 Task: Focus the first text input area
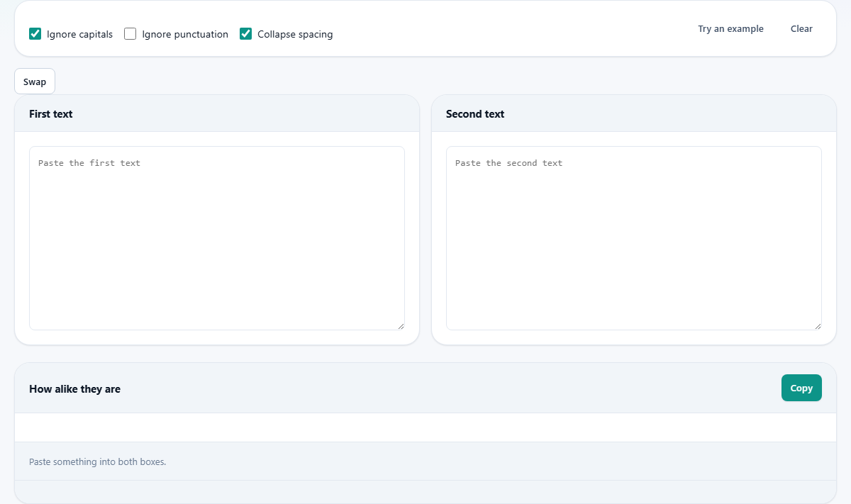(x=217, y=238)
